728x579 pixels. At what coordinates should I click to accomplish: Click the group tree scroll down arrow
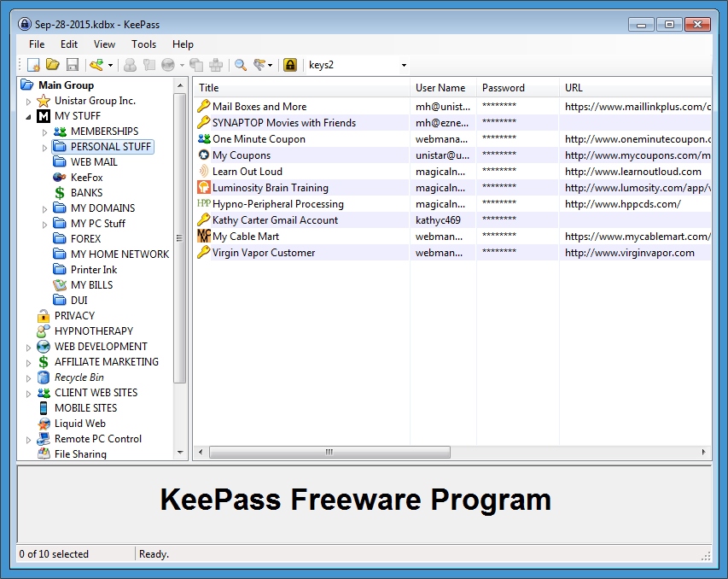180,452
